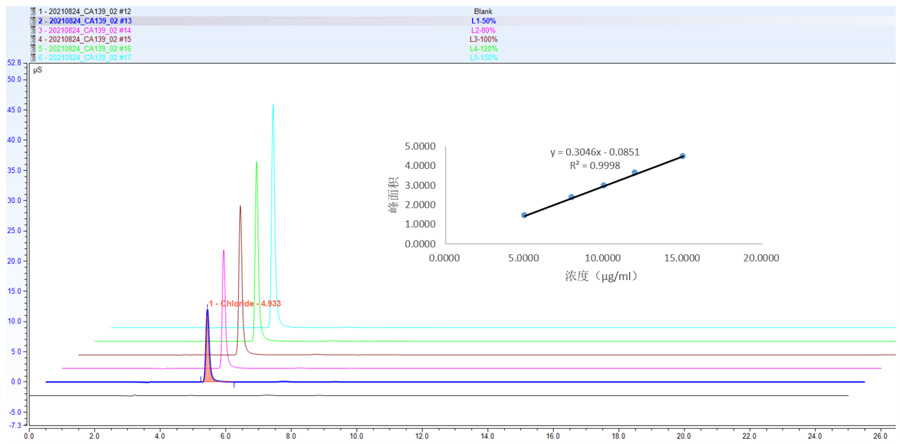The width and height of the screenshot is (900, 444).
Task: Click the icon beside injection #16 entry
Action: click(x=33, y=48)
